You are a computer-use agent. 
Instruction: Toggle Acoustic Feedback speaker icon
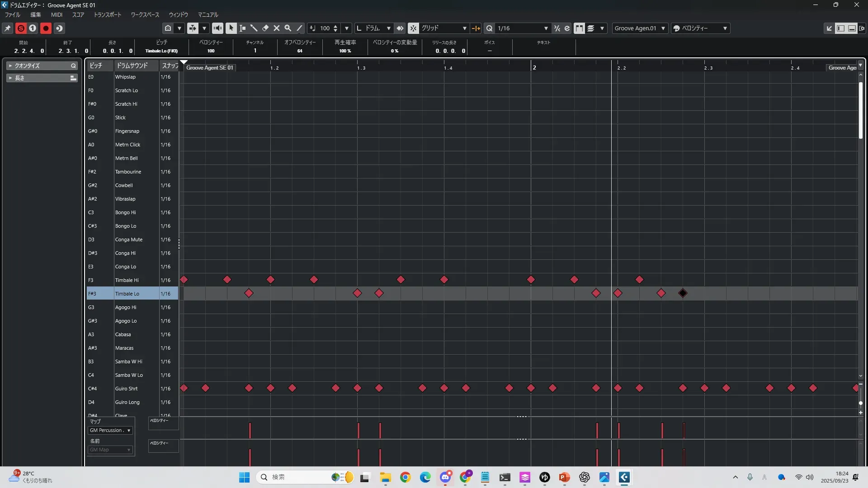click(217, 28)
